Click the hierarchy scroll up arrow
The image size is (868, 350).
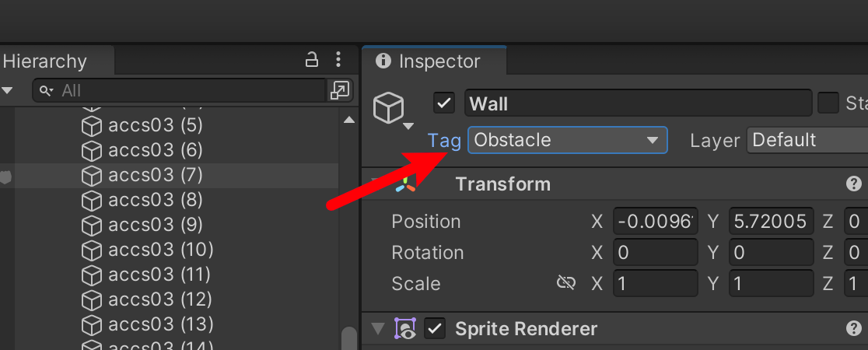[x=348, y=120]
